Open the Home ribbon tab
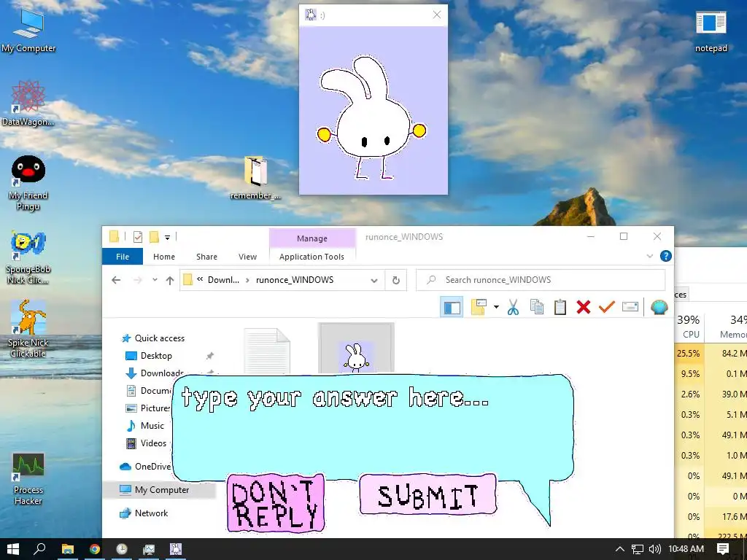 [164, 257]
